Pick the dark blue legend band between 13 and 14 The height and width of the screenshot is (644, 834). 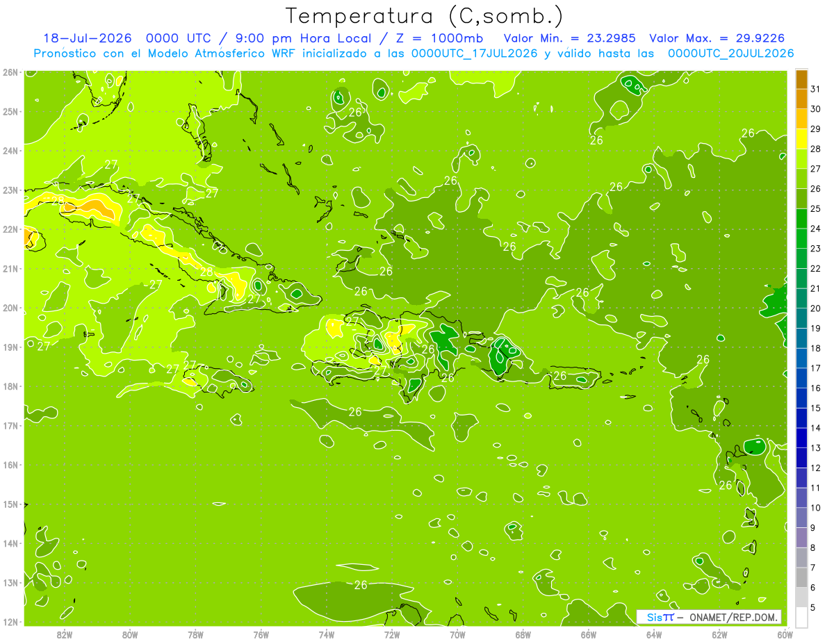(801, 438)
